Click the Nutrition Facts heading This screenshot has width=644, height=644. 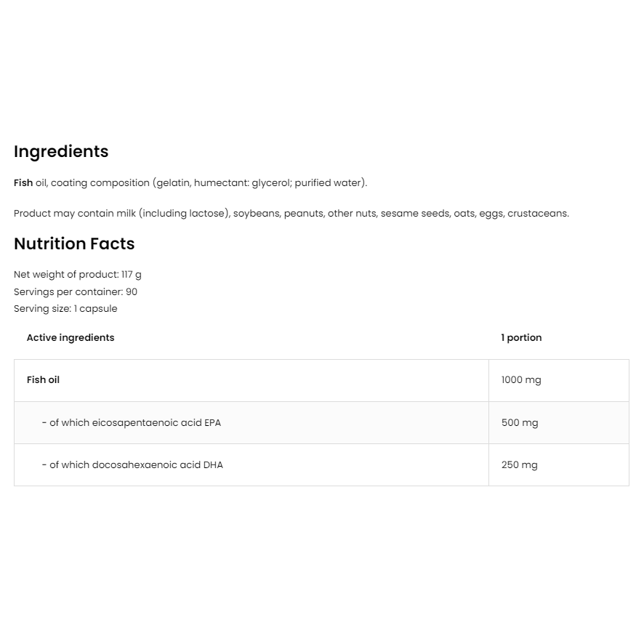pos(74,243)
